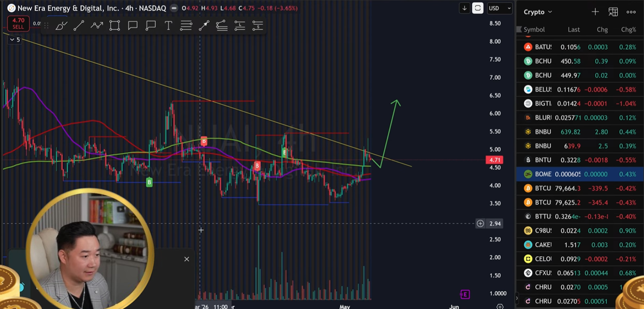Toggle the highlighted auto-fit scale button

pyautogui.click(x=478, y=8)
